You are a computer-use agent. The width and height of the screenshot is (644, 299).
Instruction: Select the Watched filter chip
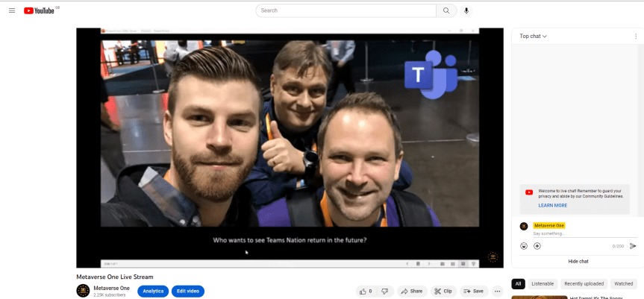tap(623, 284)
